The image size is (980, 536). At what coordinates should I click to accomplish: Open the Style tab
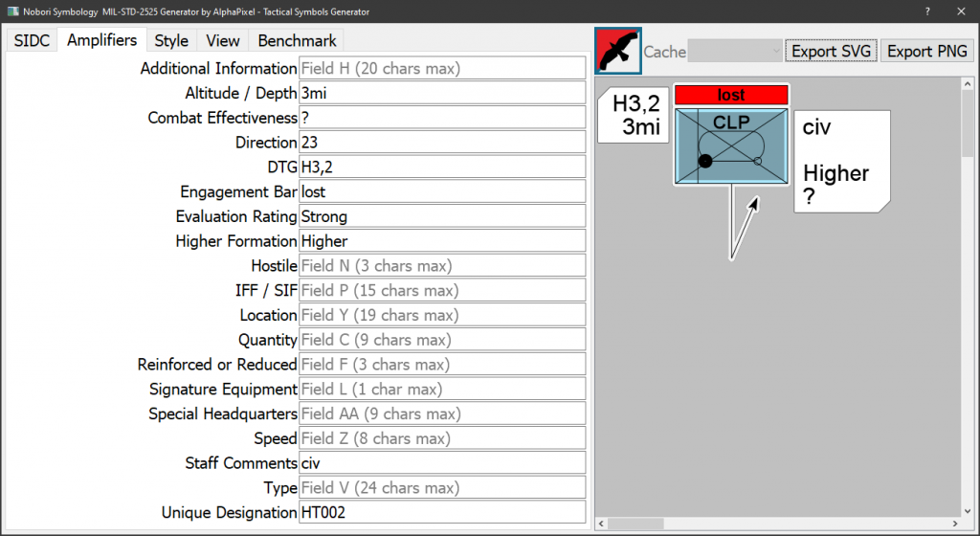click(171, 40)
